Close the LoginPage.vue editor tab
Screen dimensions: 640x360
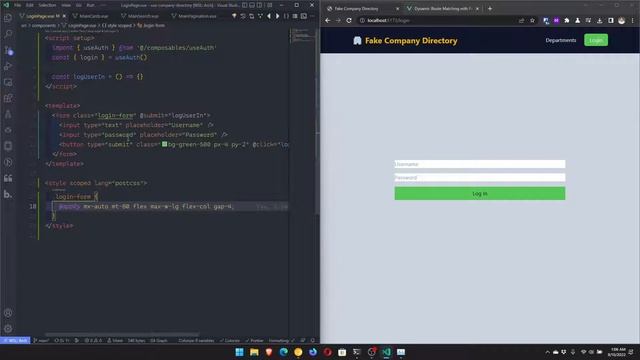64,16
